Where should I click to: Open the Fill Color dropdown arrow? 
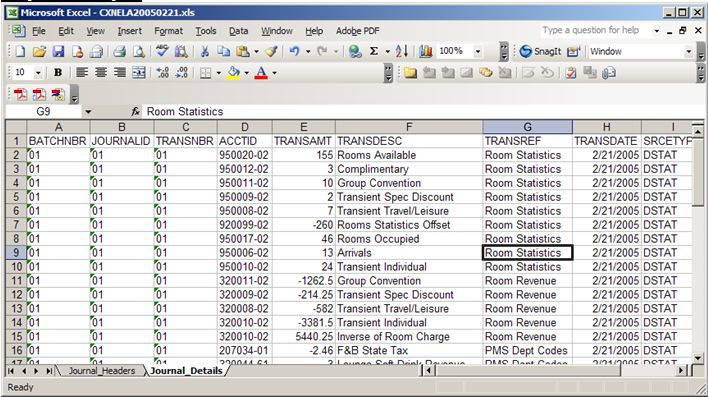(x=247, y=73)
